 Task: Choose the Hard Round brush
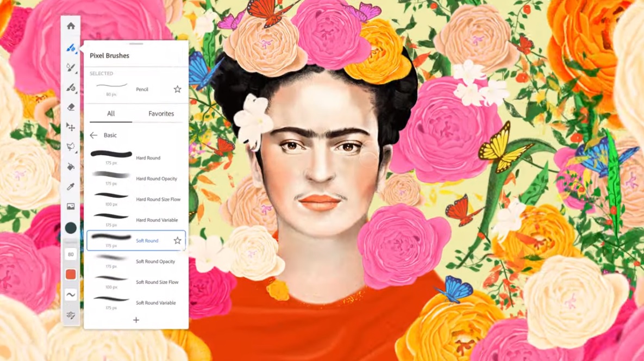[x=136, y=158]
